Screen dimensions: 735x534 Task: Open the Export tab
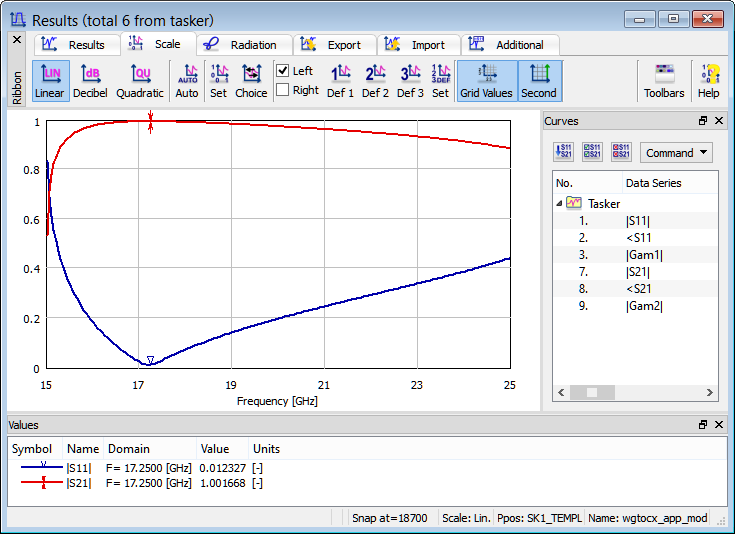pyautogui.click(x=335, y=45)
